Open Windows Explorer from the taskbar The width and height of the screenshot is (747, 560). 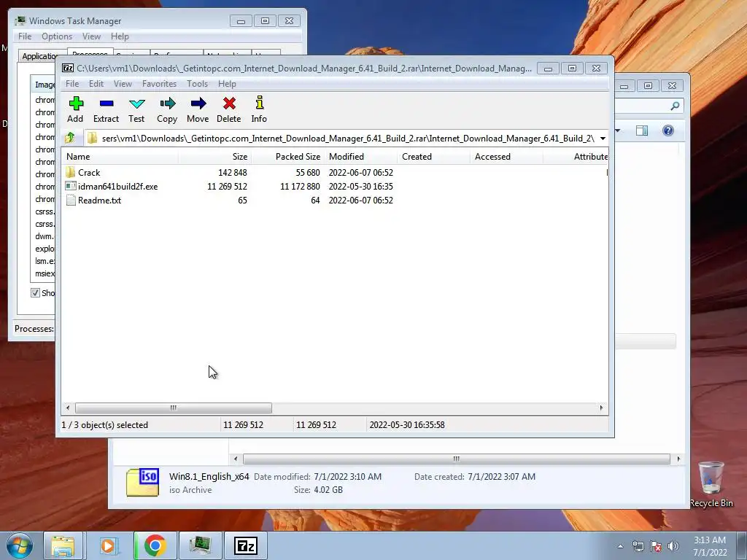coord(63,545)
